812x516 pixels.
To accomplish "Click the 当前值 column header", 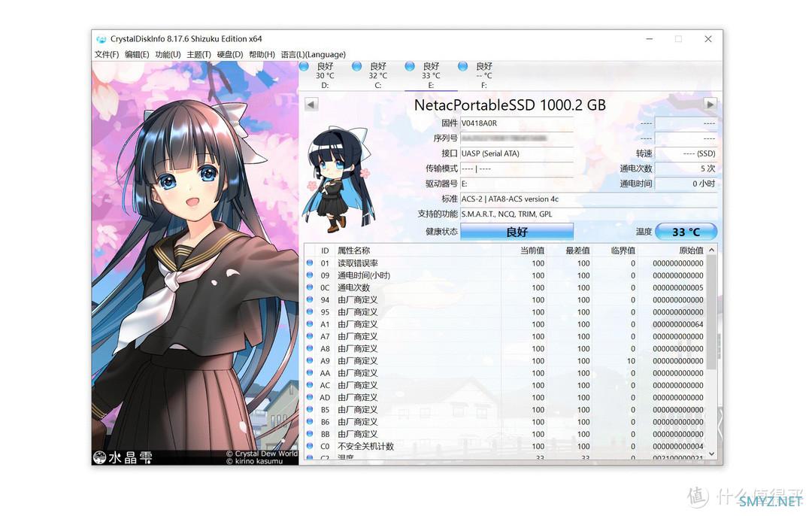I will pyautogui.click(x=523, y=250).
